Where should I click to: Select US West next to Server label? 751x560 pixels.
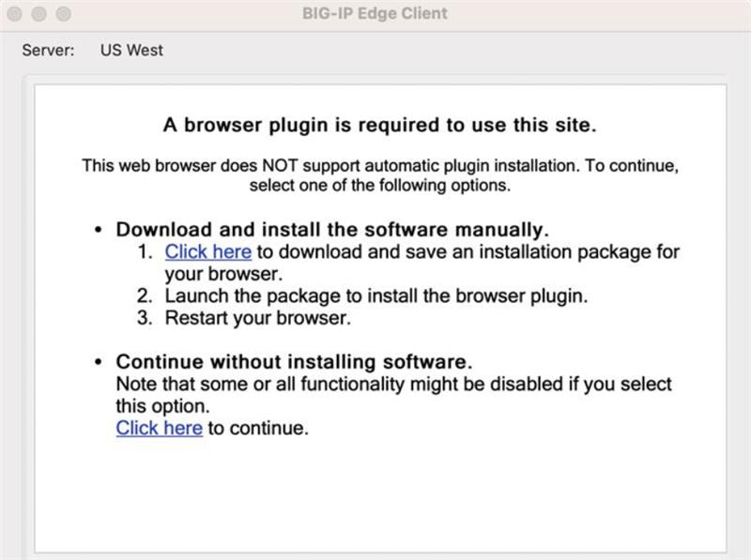pos(130,51)
